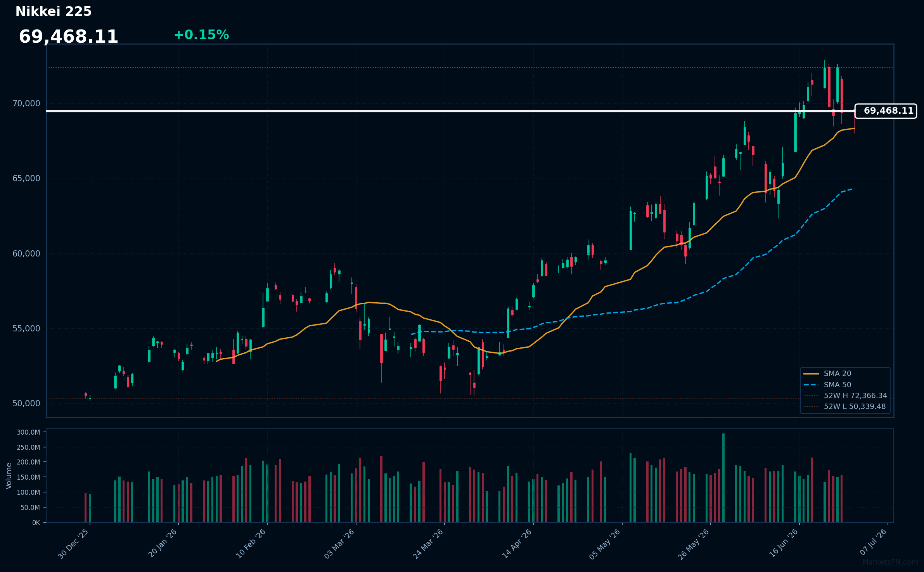This screenshot has width=924, height=572.
Task: Click the 20 Jan '26 date label
Action: [162, 544]
